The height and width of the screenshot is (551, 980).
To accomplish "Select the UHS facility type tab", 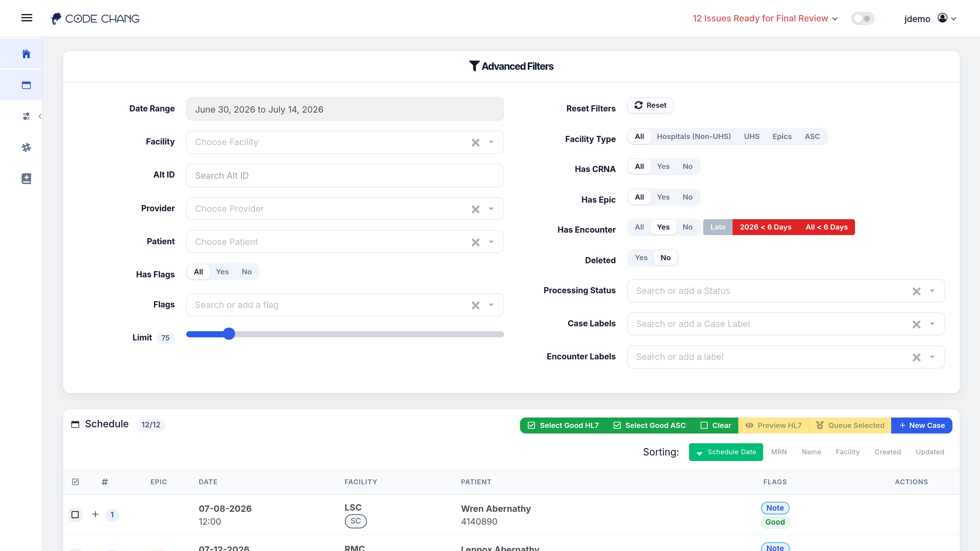I will (751, 137).
